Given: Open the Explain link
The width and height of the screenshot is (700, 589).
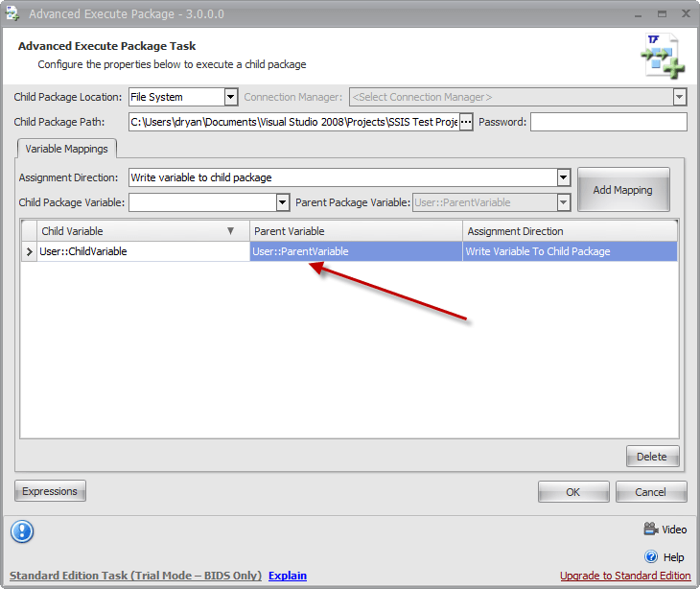Looking at the screenshot, I should point(288,576).
